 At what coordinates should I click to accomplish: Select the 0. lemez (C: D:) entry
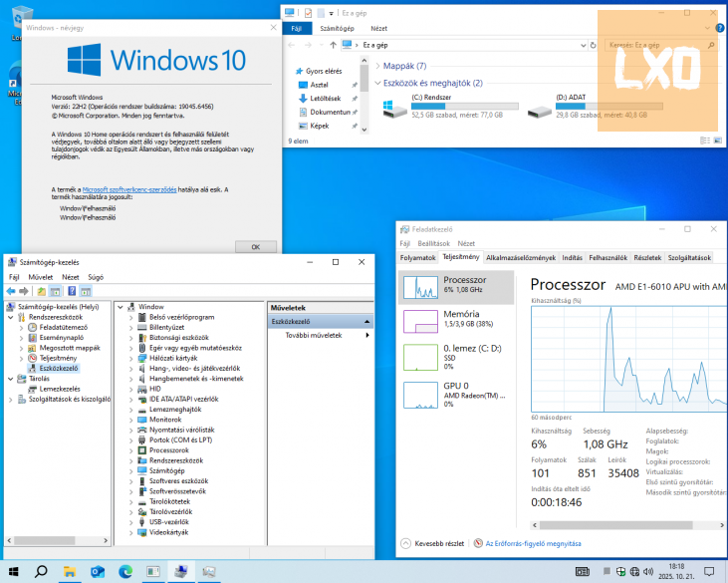(457, 357)
